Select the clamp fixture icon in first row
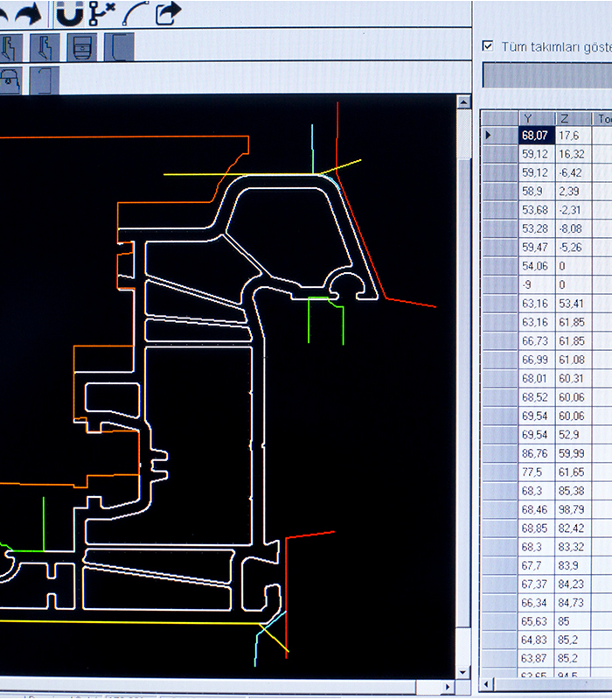Viewport: 612px width, 700px height. pyautogui.click(x=80, y=47)
